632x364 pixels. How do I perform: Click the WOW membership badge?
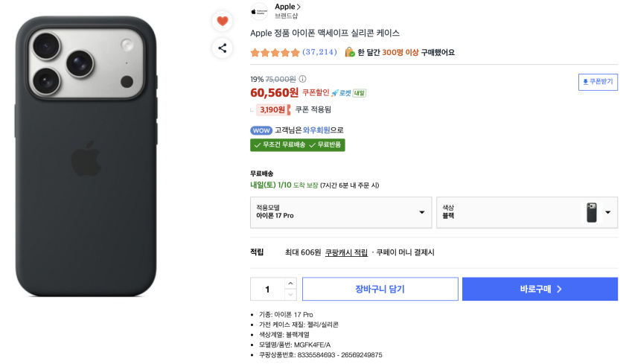click(x=261, y=130)
